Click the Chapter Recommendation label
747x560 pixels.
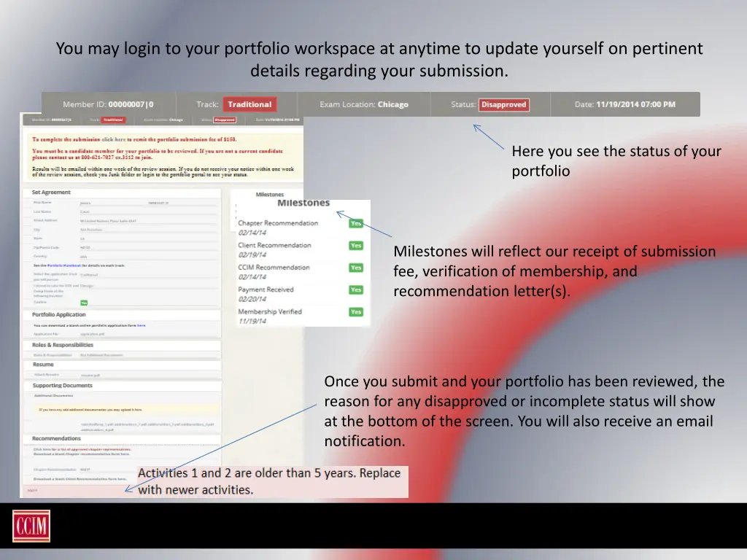[278, 223]
